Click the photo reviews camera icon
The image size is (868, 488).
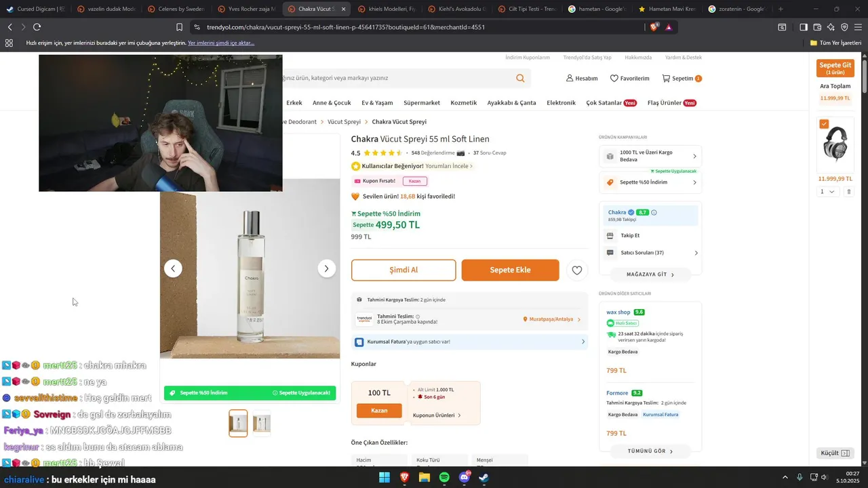coord(461,152)
